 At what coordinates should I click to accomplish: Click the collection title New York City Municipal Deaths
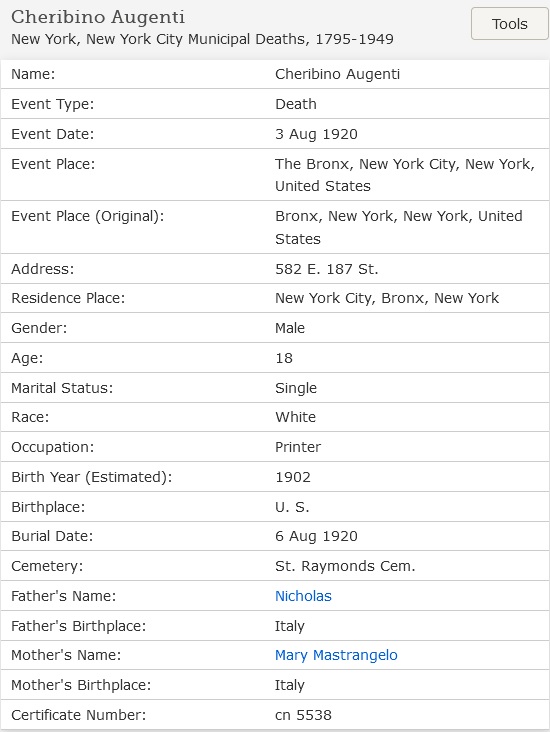pyautogui.click(x=202, y=39)
